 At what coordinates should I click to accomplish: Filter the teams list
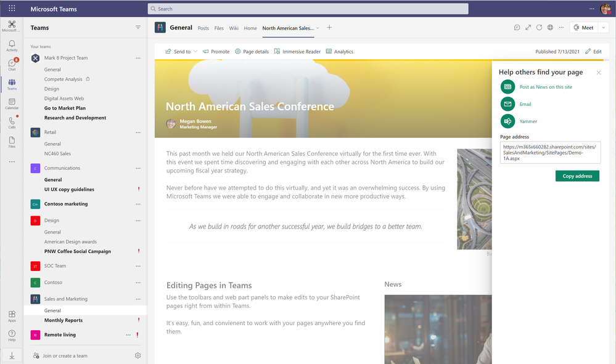tap(138, 28)
